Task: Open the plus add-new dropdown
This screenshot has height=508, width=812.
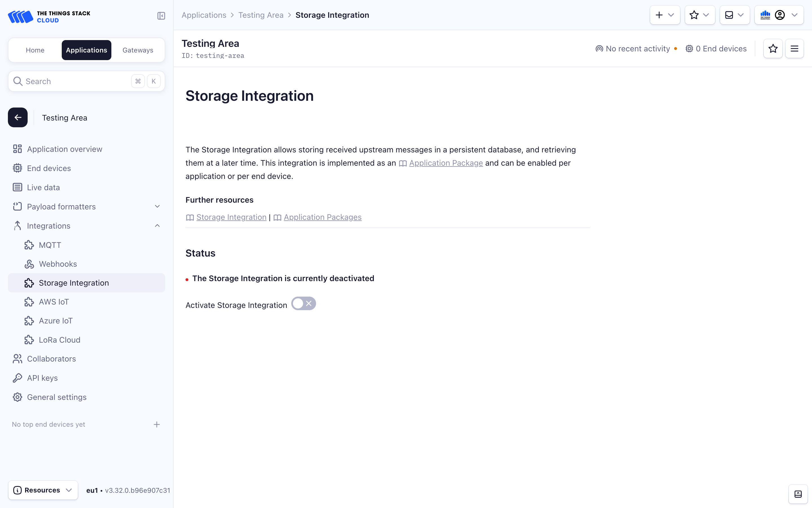Action: tap(665, 15)
